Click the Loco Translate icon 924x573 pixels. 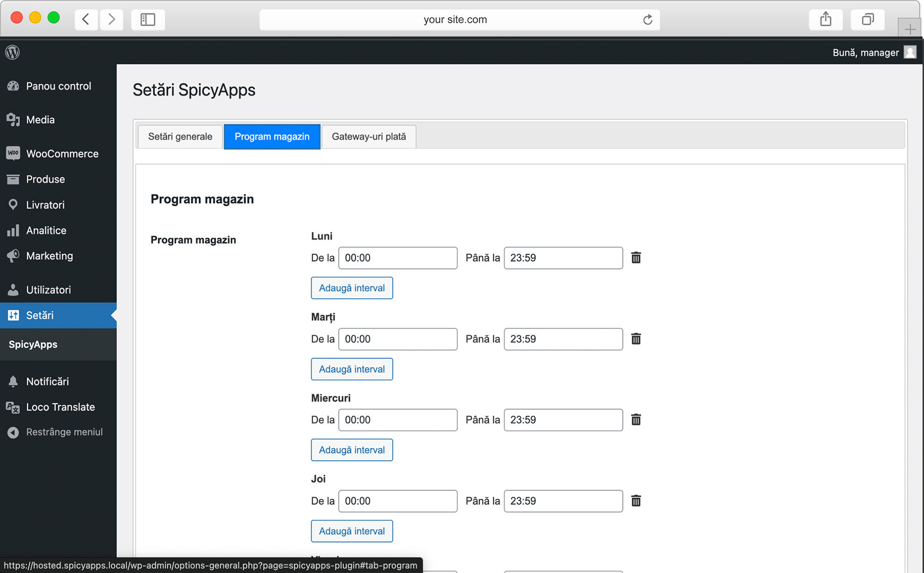(13, 407)
